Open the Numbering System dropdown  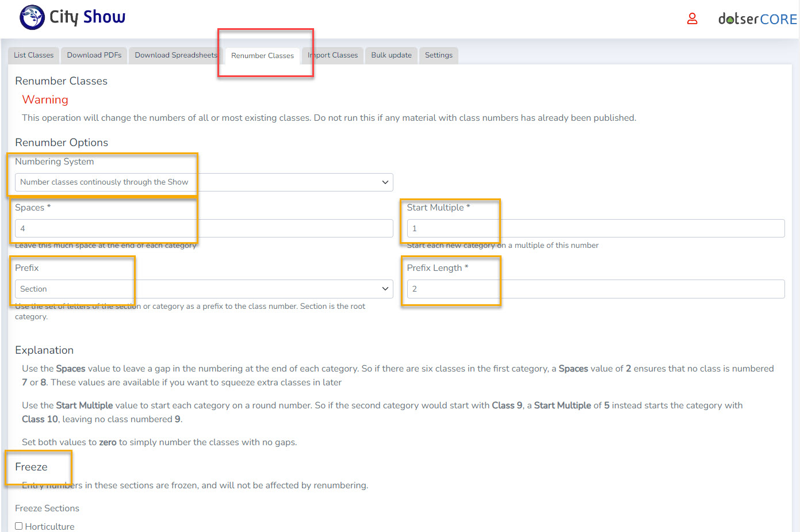pyautogui.click(x=204, y=182)
